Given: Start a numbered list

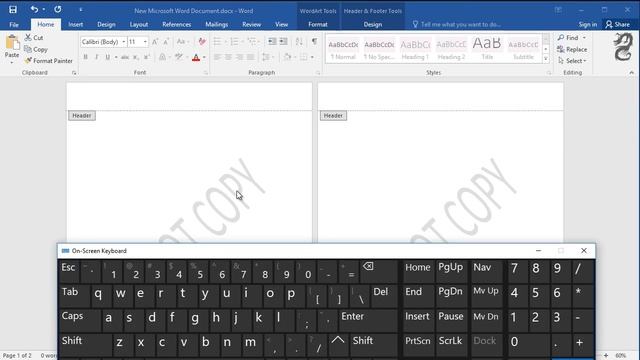Looking at the screenshot, I should pyautogui.click(x=234, y=42).
